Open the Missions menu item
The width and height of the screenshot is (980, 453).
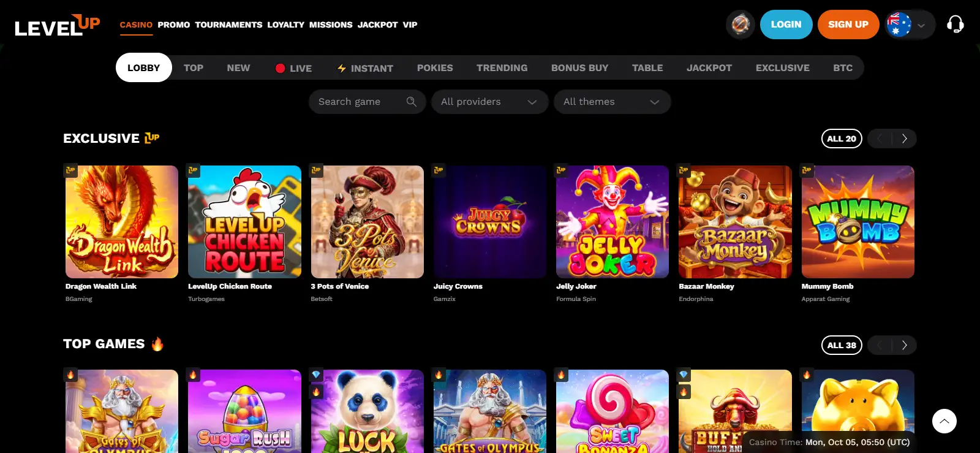331,25
